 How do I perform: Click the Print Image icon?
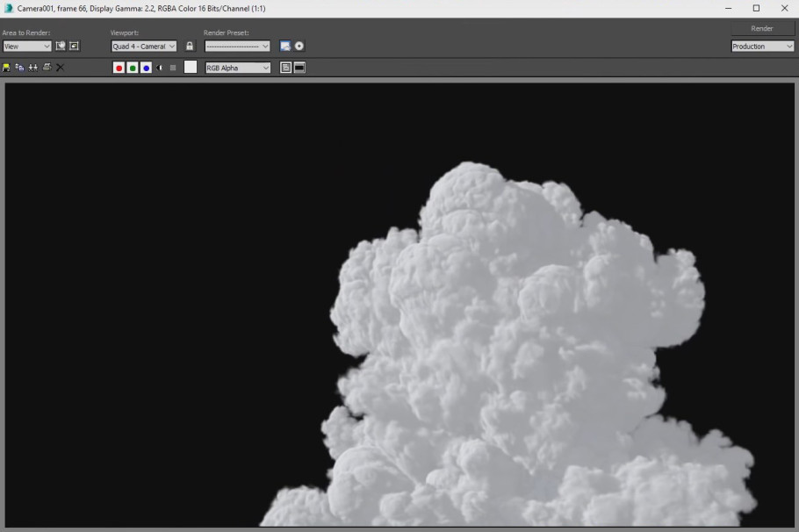(47, 68)
